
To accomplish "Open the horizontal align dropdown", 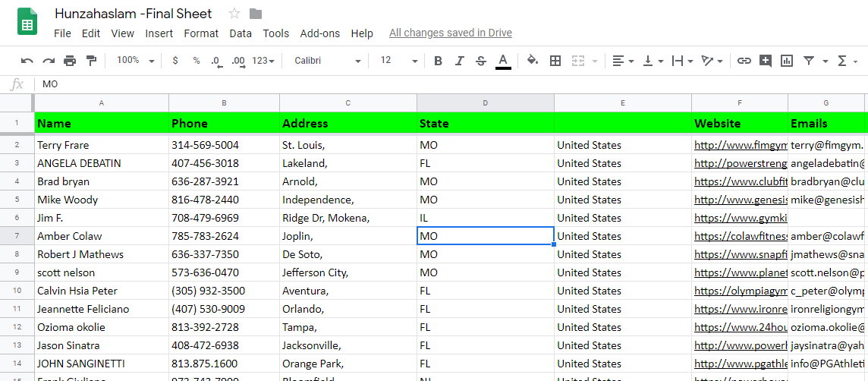I will click(x=624, y=61).
